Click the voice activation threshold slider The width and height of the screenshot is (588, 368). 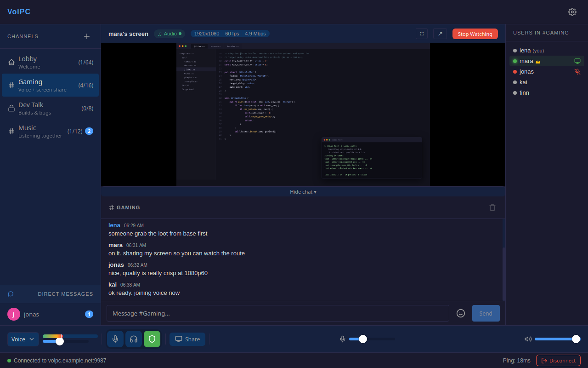(66, 341)
